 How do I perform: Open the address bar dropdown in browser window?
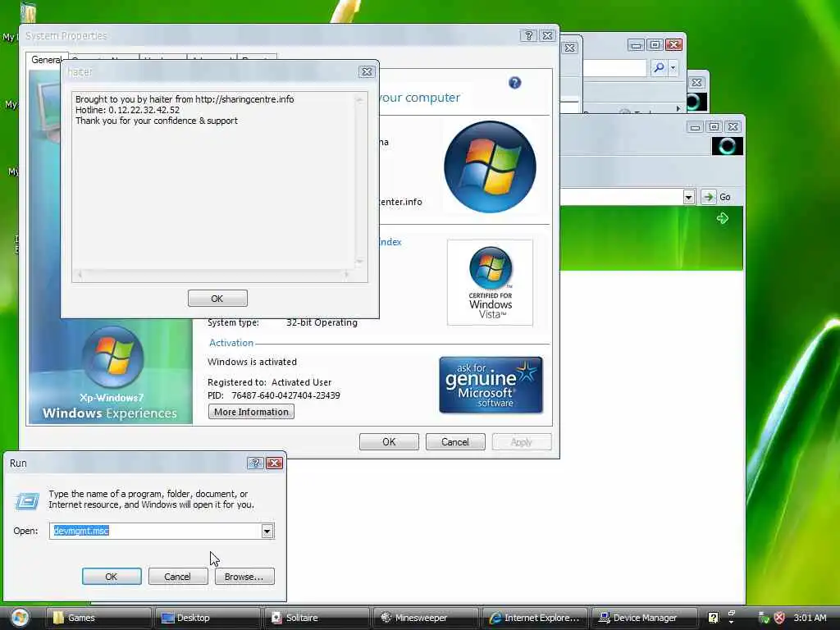click(689, 197)
